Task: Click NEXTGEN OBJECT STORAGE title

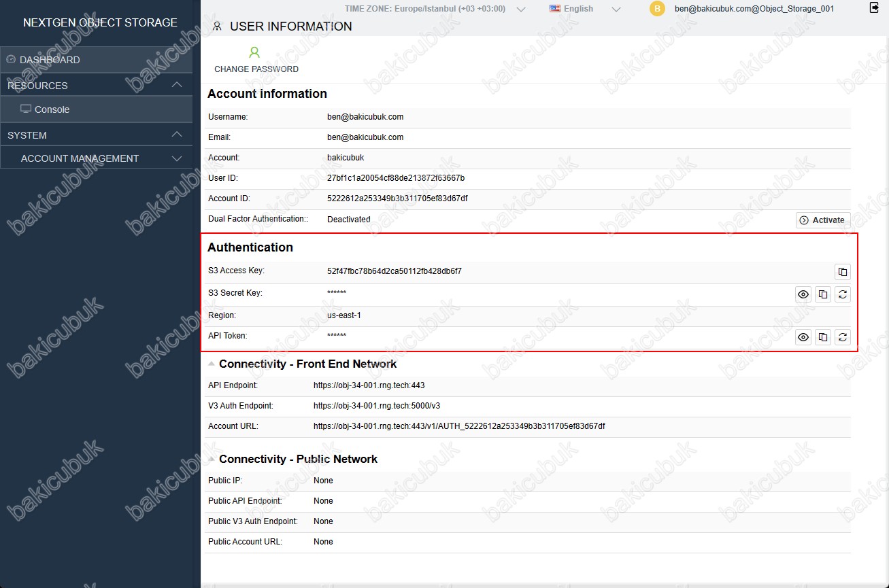Action: 100,22
